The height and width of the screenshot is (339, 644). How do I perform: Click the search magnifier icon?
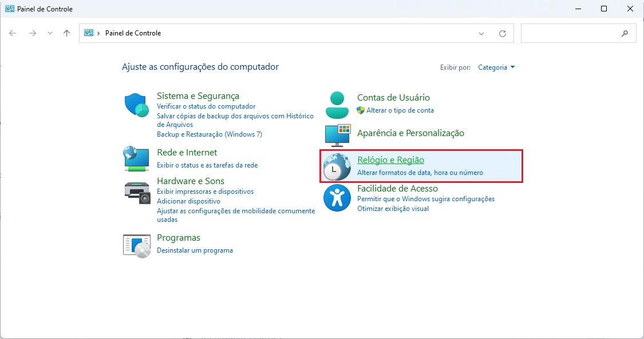click(x=625, y=34)
